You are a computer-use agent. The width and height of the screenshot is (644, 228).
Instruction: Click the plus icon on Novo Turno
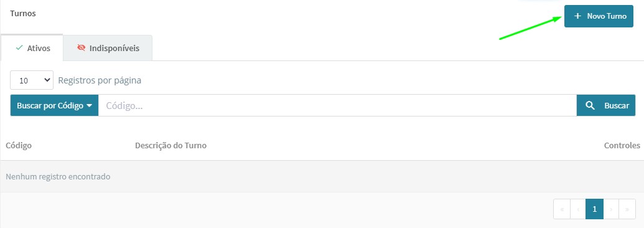(577, 16)
